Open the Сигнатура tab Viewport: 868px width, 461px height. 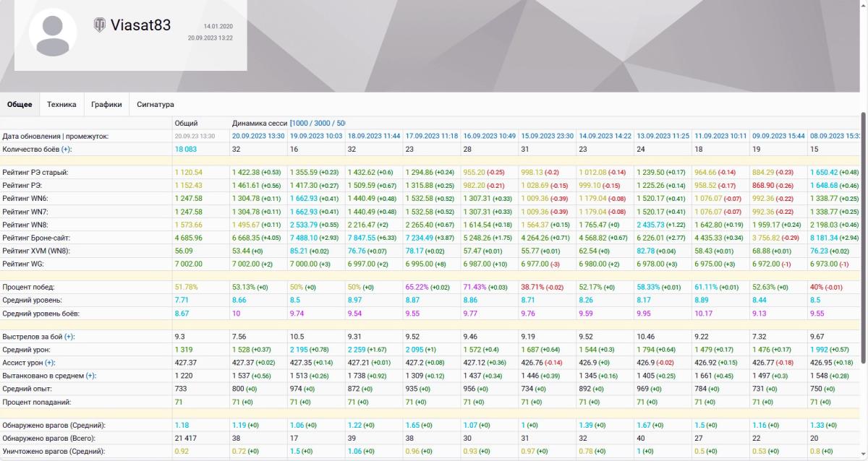(x=156, y=104)
